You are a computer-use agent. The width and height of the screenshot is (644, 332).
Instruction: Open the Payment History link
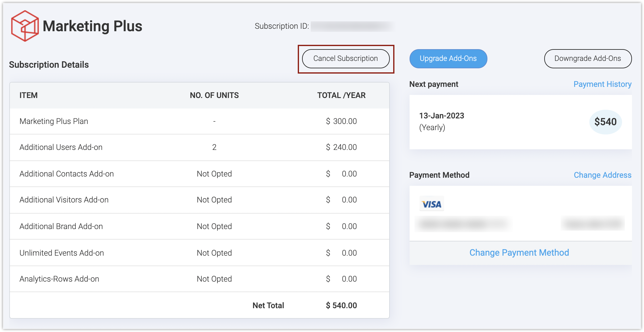(602, 84)
